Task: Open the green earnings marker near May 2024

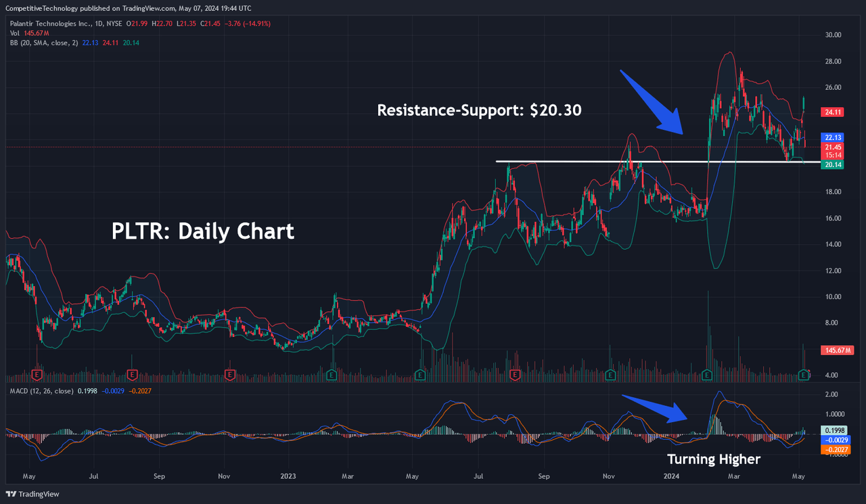Action: point(805,373)
